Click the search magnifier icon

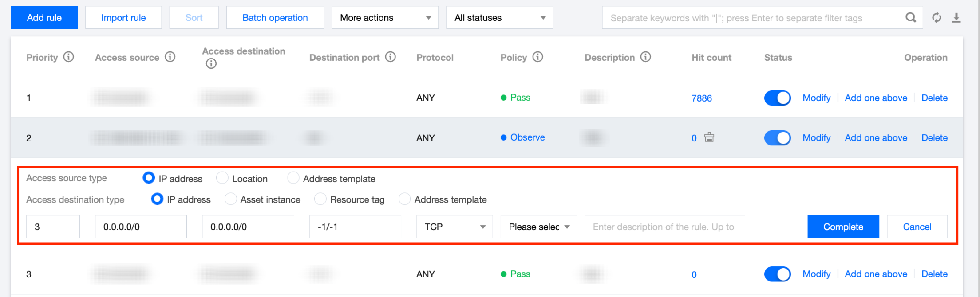point(910,18)
